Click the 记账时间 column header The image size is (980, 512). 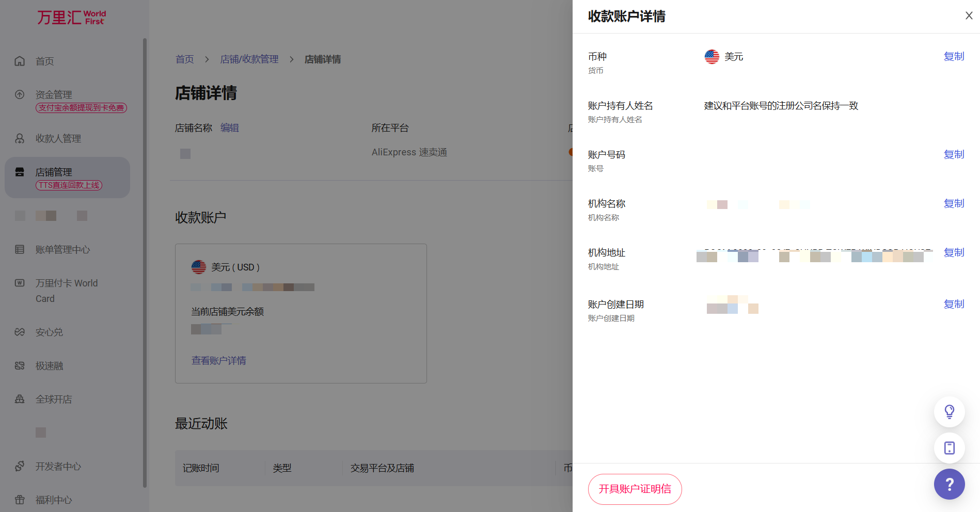[201, 468]
